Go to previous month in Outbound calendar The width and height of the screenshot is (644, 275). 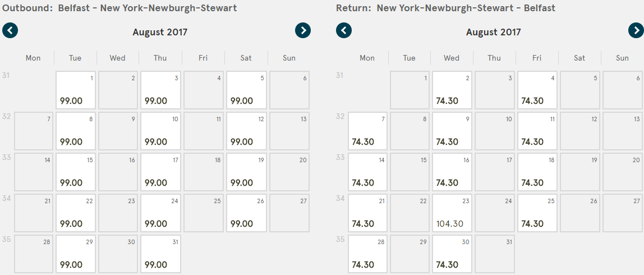pyautogui.click(x=10, y=30)
